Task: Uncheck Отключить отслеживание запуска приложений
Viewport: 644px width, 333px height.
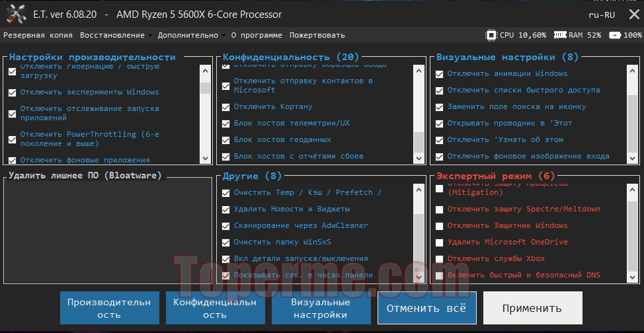Action: pyautogui.click(x=13, y=114)
